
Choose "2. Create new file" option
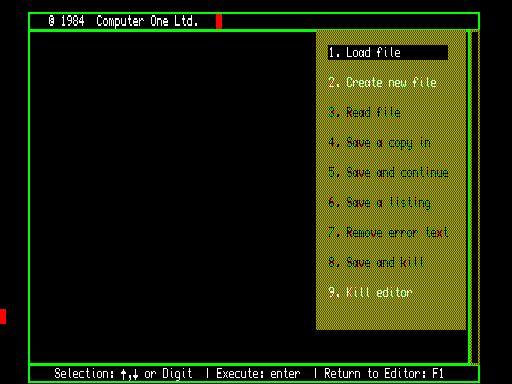[382, 82]
